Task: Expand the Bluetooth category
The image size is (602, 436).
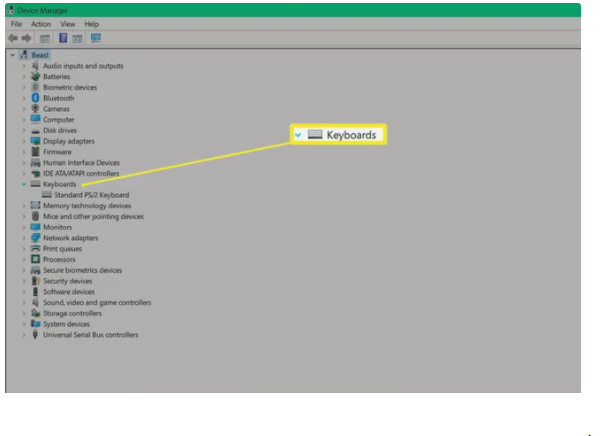Action: (x=24, y=98)
